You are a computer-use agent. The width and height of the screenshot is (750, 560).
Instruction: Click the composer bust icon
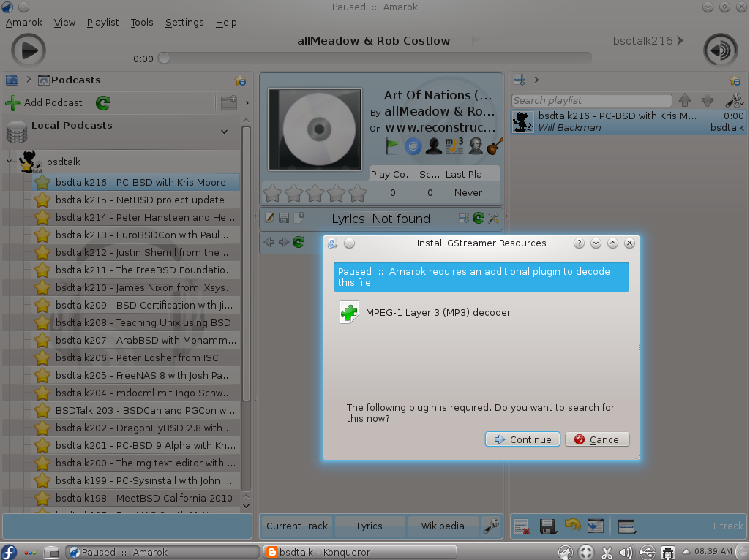(x=476, y=146)
